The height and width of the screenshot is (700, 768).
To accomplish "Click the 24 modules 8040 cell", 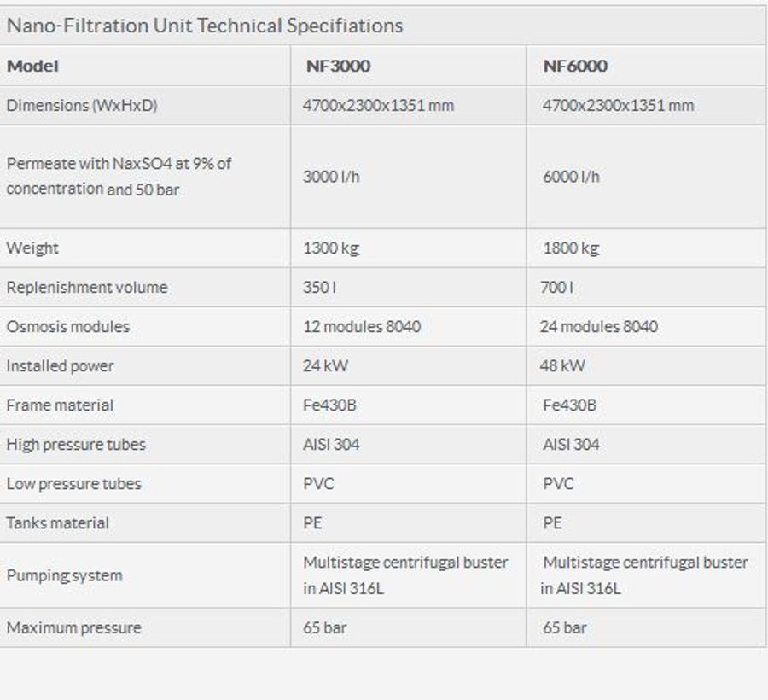I will 599,327.
